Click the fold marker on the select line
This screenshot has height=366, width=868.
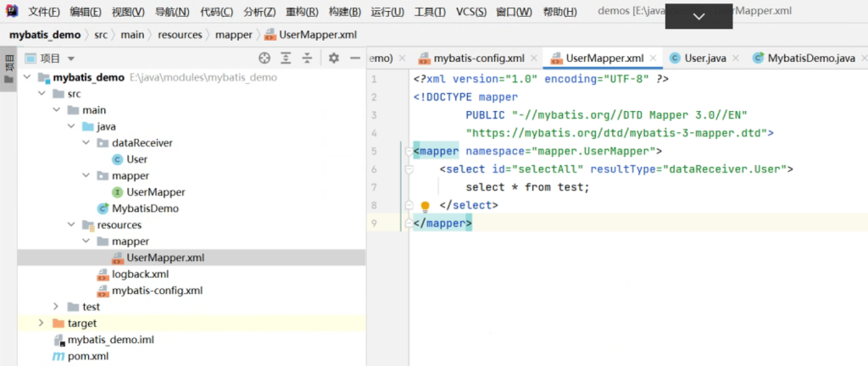[x=409, y=169]
